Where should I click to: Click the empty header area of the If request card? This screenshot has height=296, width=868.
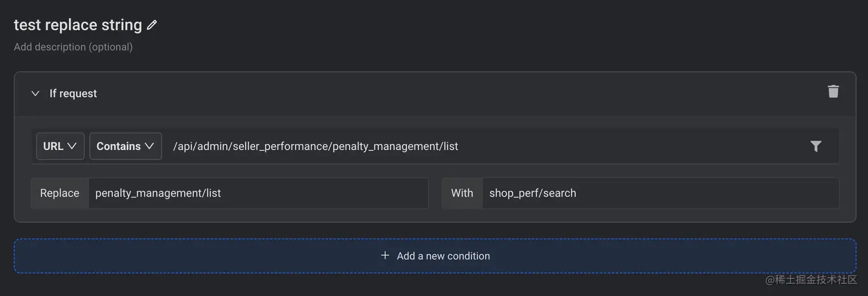tap(459, 94)
